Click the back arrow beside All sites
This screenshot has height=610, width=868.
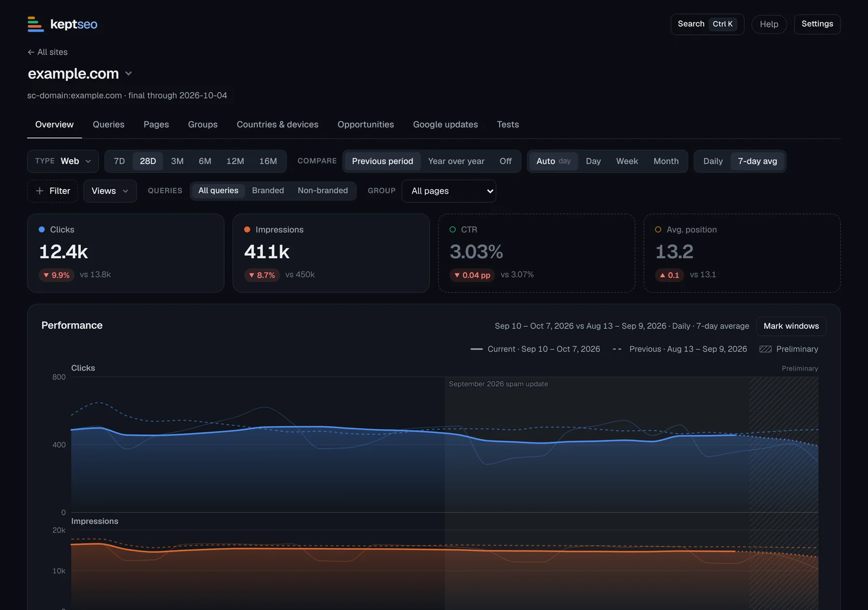click(x=31, y=52)
